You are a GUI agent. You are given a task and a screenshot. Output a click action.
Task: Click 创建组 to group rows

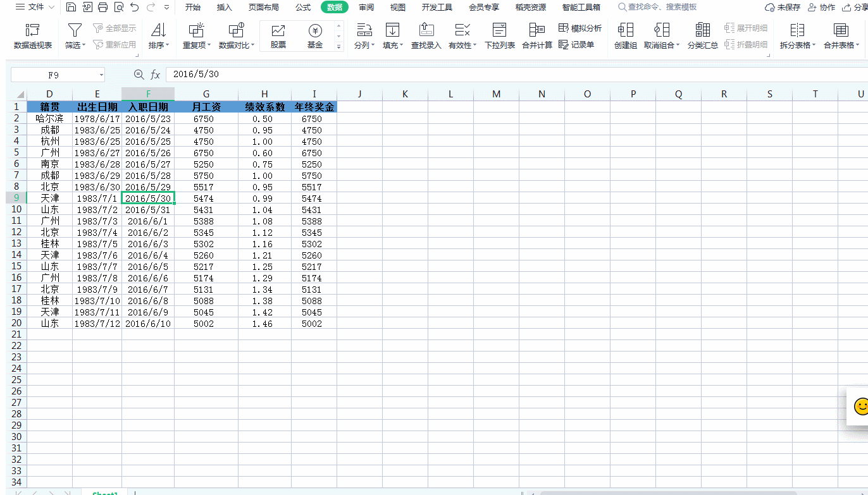[626, 37]
